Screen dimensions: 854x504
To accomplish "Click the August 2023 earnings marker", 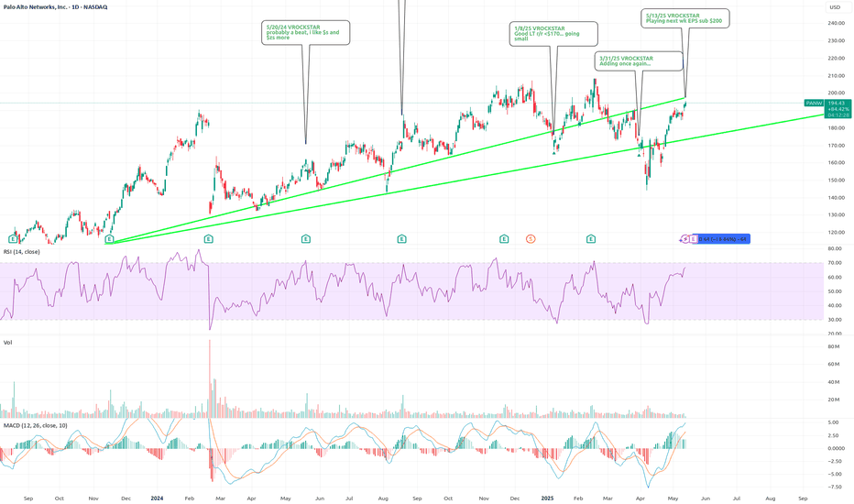I will [13, 238].
